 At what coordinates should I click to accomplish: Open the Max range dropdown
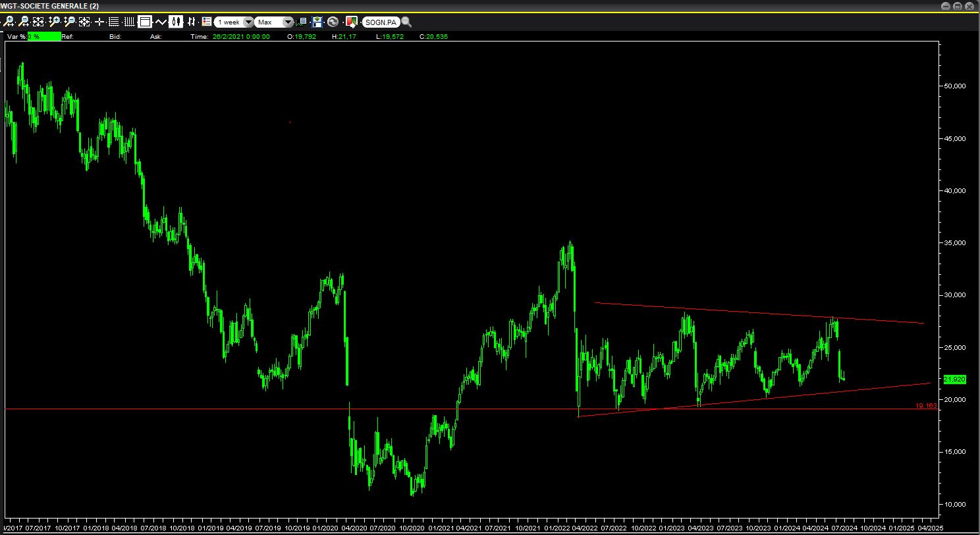[275, 22]
